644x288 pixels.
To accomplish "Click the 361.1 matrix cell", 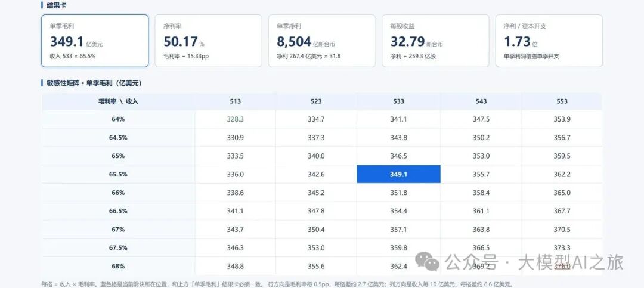I will coord(481,211).
